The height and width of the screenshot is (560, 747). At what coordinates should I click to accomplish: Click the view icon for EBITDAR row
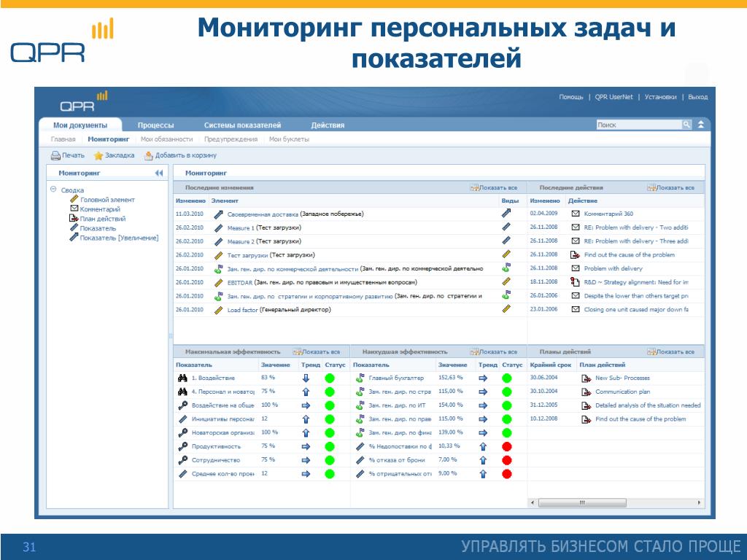pos(506,281)
